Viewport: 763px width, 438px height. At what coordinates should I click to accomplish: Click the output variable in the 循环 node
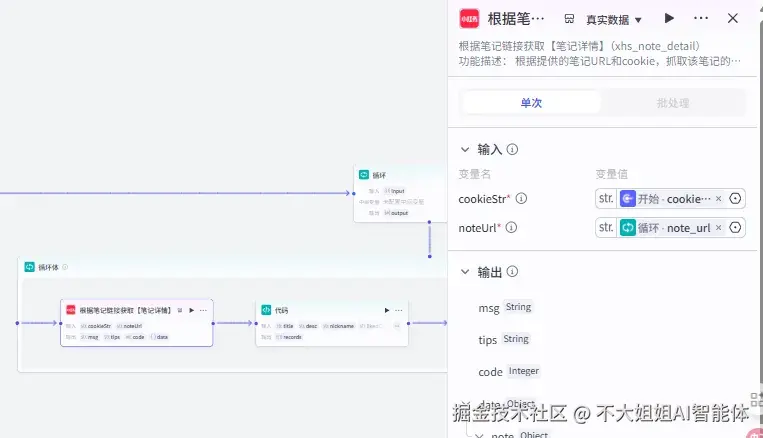(x=396, y=213)
